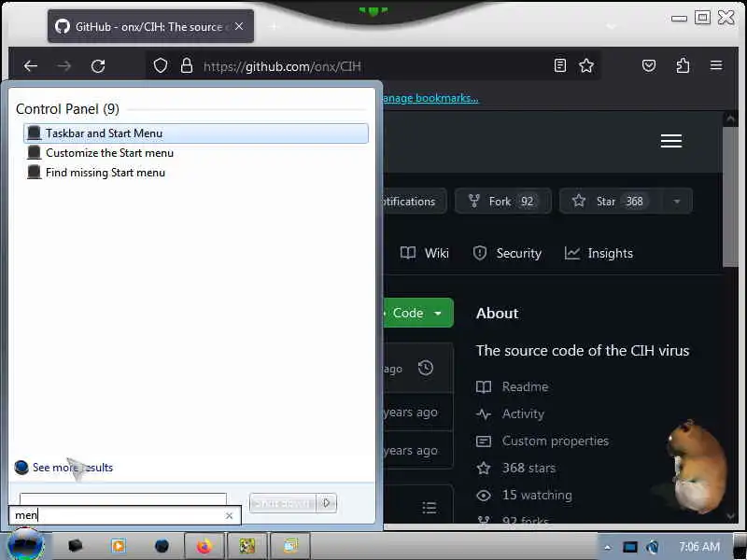Open the green Code dropdown
The height and width of the screenshot is (560, 747).
coord(418,313)
